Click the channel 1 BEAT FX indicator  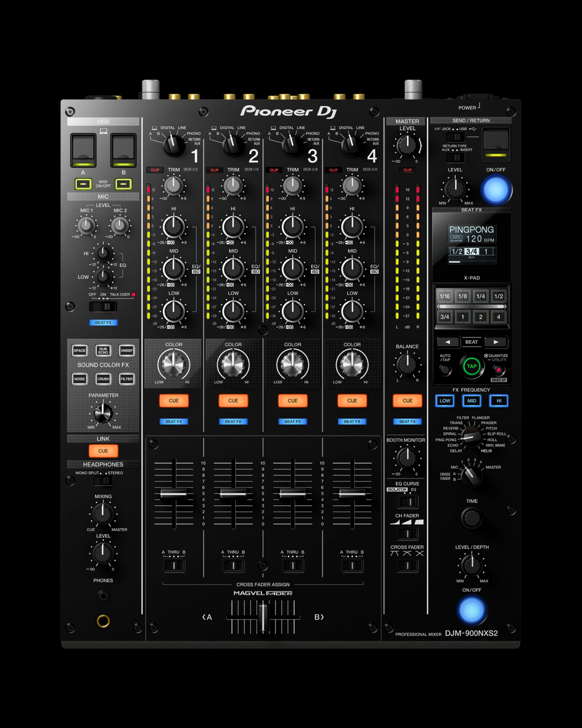tap(174, 421)
